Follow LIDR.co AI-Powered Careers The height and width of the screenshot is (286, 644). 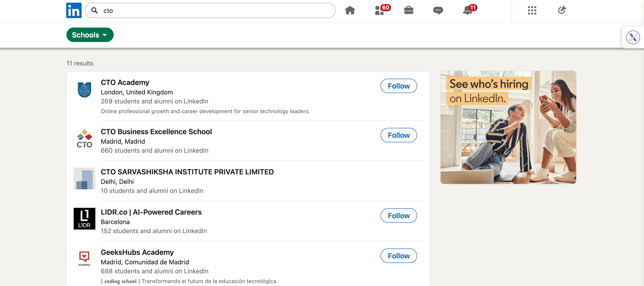[x=399, y=216]
